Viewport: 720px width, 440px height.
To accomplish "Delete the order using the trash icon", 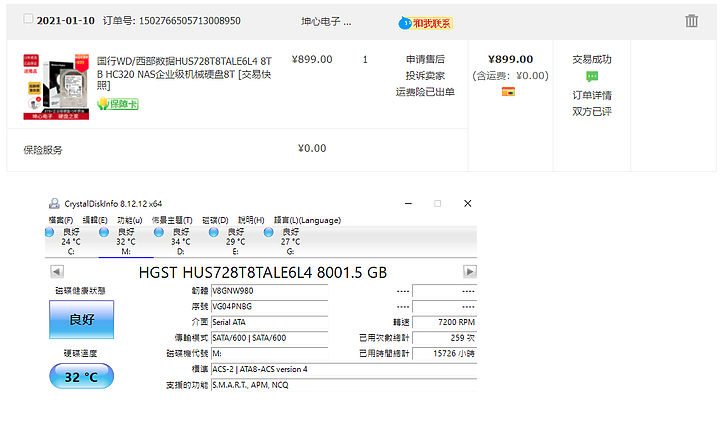I will (692, 21).
